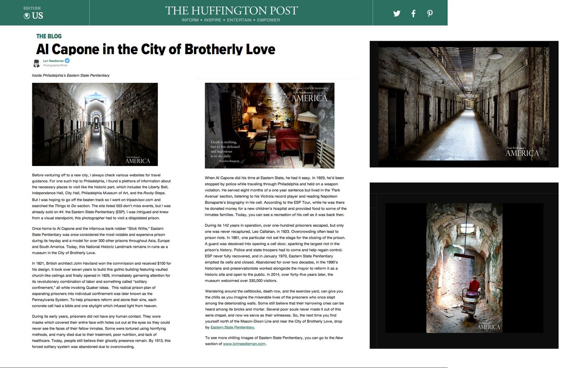Viewport: 588px width, 368px height.
Task: Open the US edition selector
Action: (33, 13)
